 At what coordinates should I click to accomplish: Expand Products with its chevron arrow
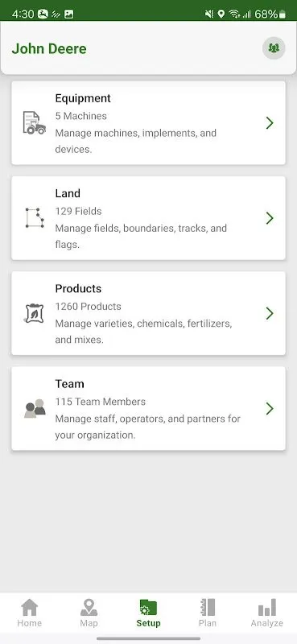click(270, 313)
